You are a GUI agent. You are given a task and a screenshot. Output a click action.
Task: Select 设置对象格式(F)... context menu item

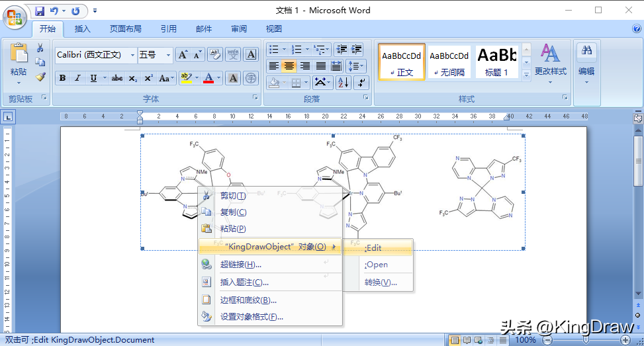(270, 317)
